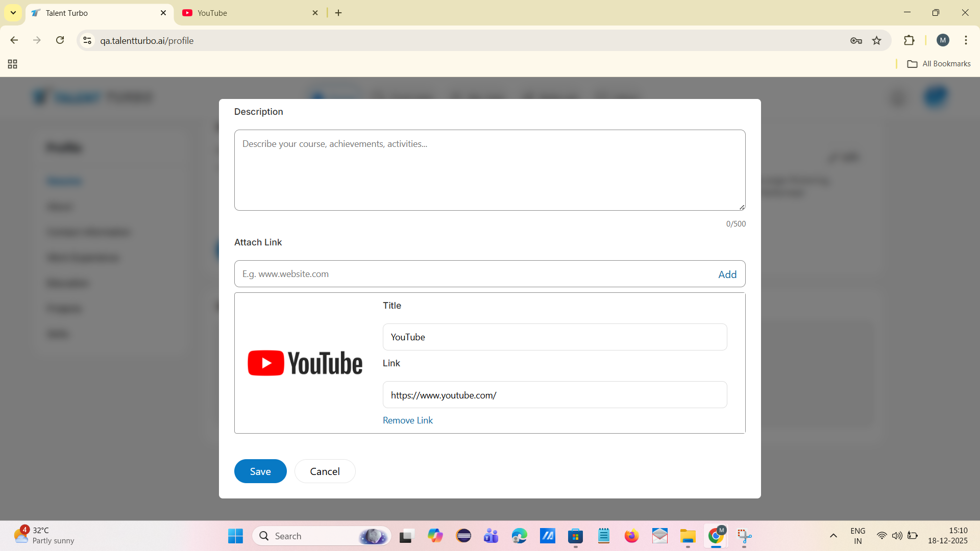The height and width of the screenshot is (551, 980).
Task: Open the Extensions puzzle icon
Action: [909, 40]
